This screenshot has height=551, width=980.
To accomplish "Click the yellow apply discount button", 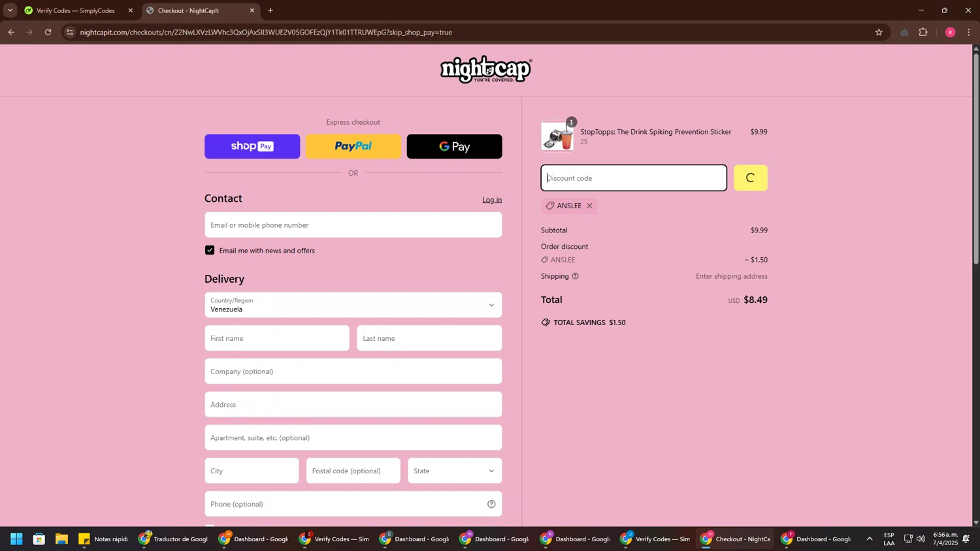I will click(751, 178).
